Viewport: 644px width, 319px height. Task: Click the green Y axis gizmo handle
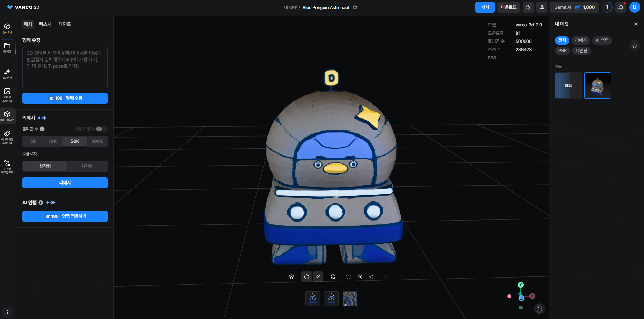(521, 285)
